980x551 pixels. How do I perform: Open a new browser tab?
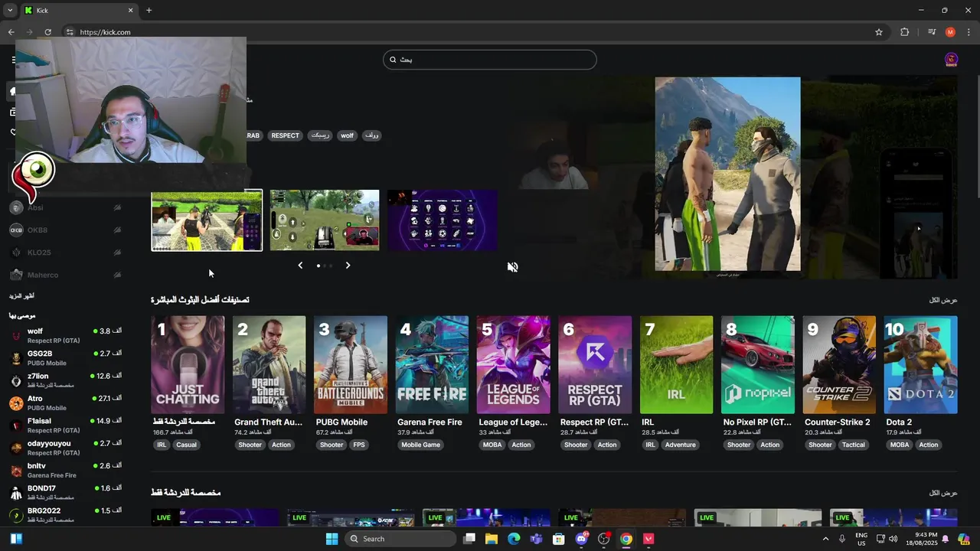pyautogui.click(x=149, y=11)
